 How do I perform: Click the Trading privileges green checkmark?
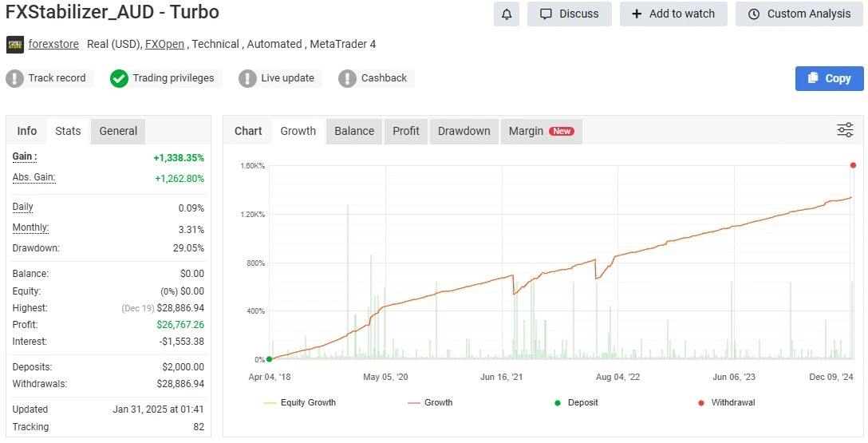[119, 78]
